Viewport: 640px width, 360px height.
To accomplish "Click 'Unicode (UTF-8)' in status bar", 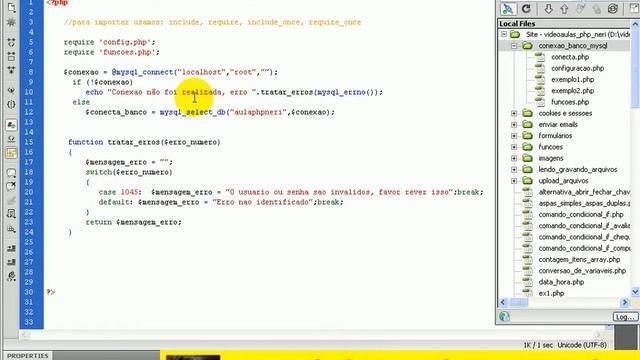I will coord(582,345).
